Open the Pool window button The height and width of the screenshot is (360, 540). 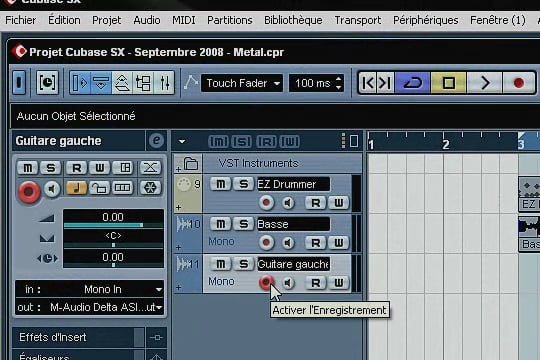click(x=143, y=83)
